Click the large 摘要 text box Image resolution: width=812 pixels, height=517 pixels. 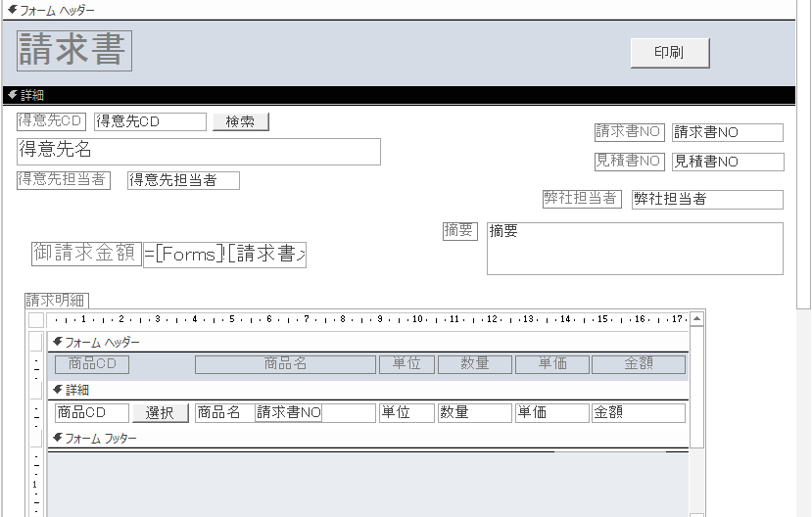pyautogui.click(x=634, y=249)
